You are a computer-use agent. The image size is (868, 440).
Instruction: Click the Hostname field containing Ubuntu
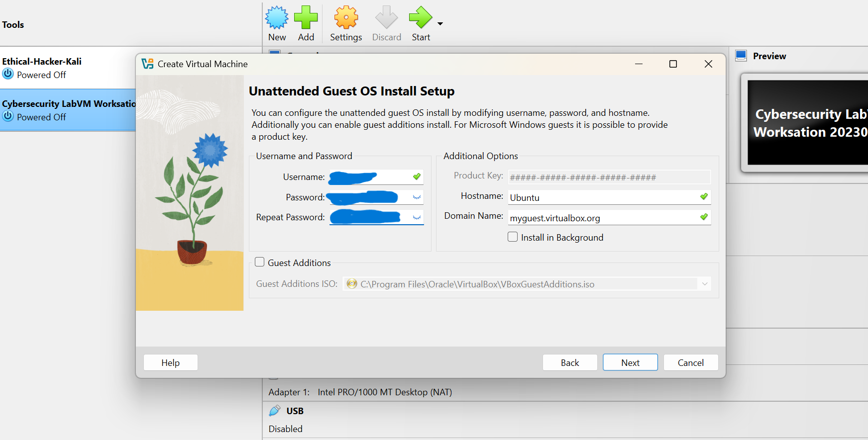[609, 197]
